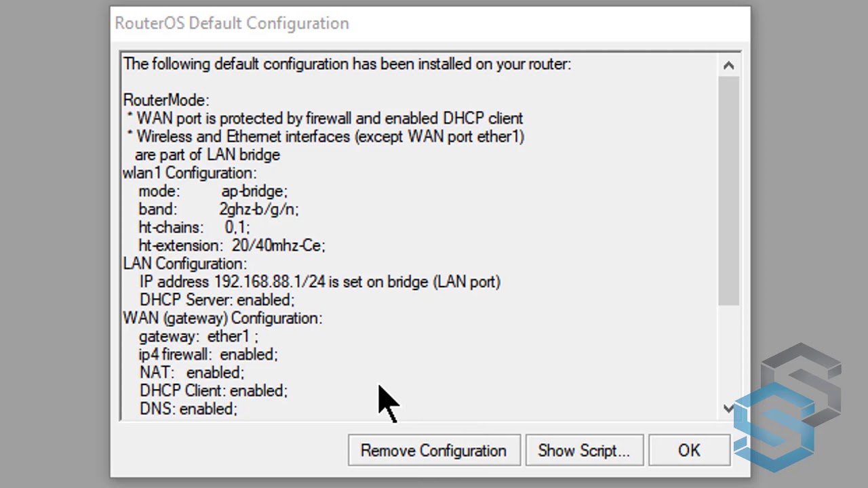The image size is (868, 488).
Task: Click the 'LAN Configuration:' heading
Action: click(185, 264)
